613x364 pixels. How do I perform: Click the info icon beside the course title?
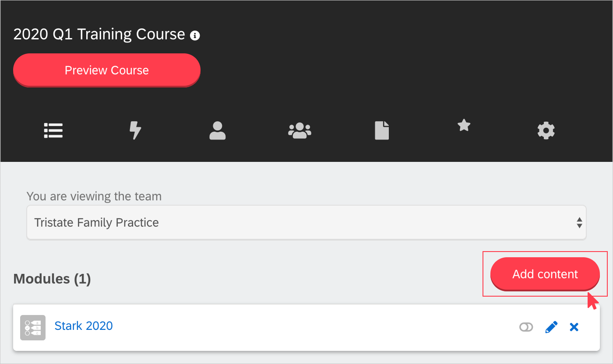click(195, 36)
